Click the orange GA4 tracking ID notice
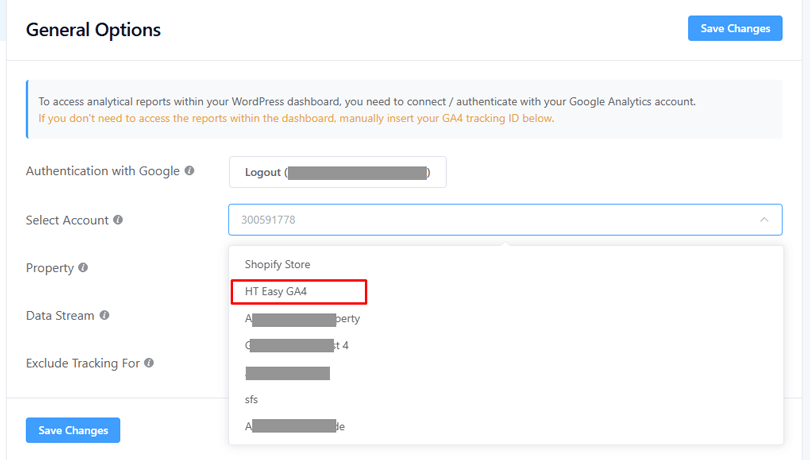Screen dimensions: 810x460 tap(296, 118)
